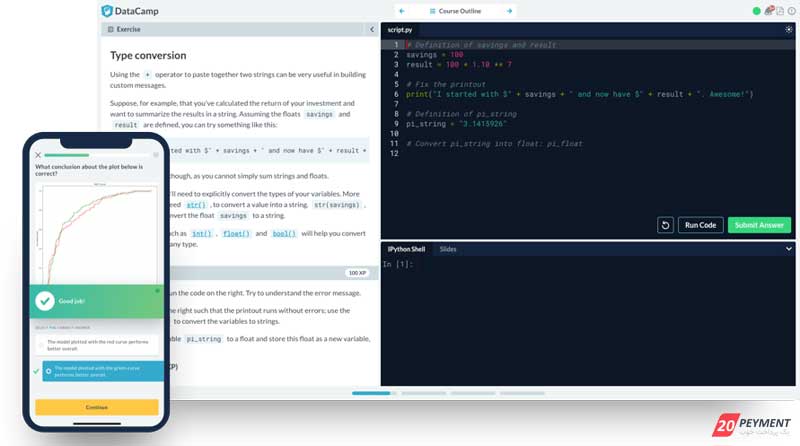The height and width of the screenshot is (446, 800).
Task: Click the DataCamp logo
Action: tap(130, 11)
